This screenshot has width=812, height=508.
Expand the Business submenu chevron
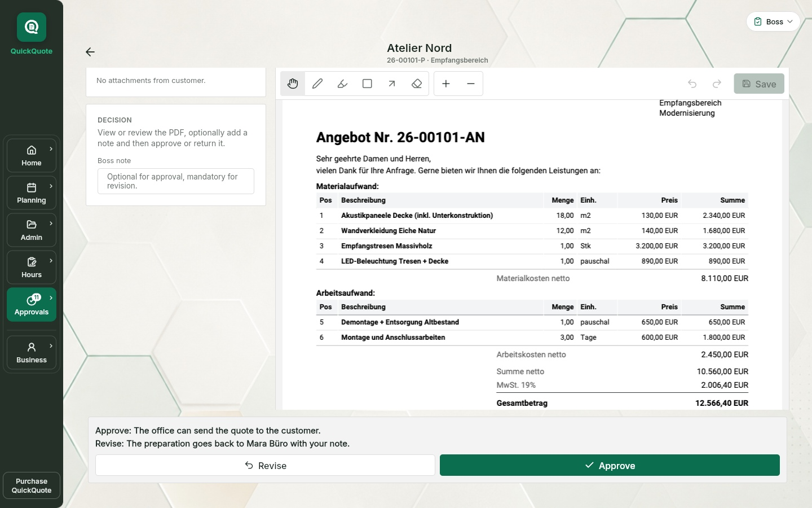(x=51, y=346)
